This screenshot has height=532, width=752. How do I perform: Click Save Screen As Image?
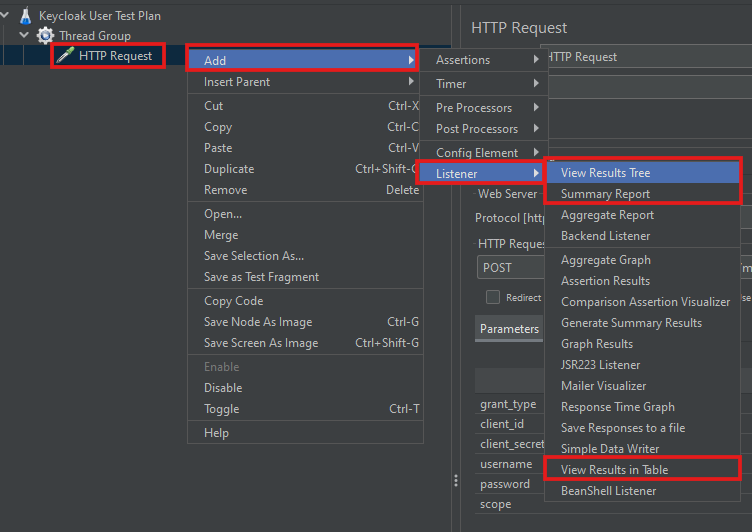[x=303, y=343]
